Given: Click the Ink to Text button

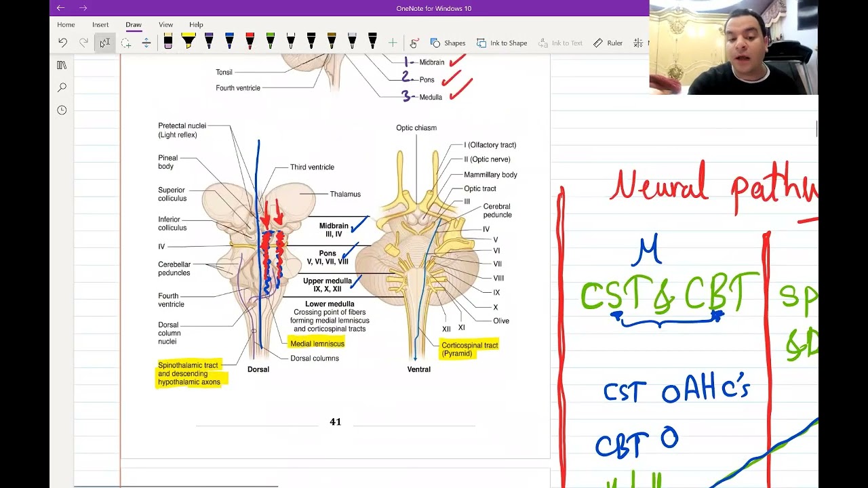Looking at the screenshot, I should (561, 43).
